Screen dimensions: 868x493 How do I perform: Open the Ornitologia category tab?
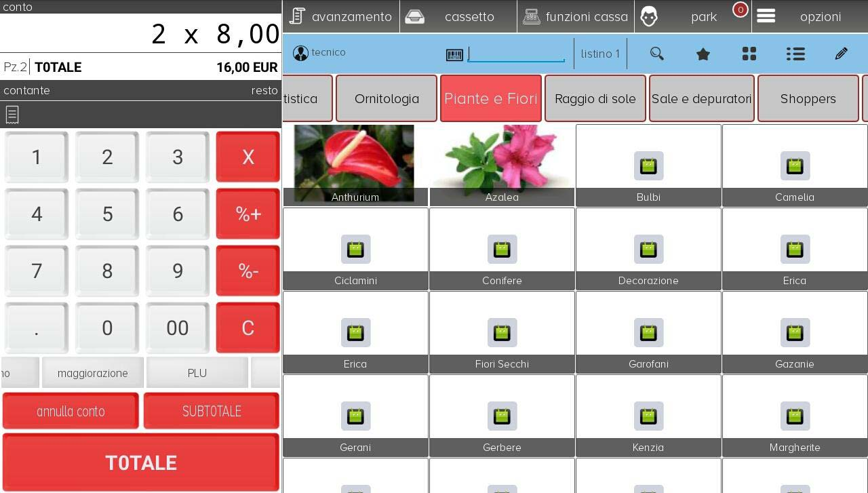coord(387,98)
